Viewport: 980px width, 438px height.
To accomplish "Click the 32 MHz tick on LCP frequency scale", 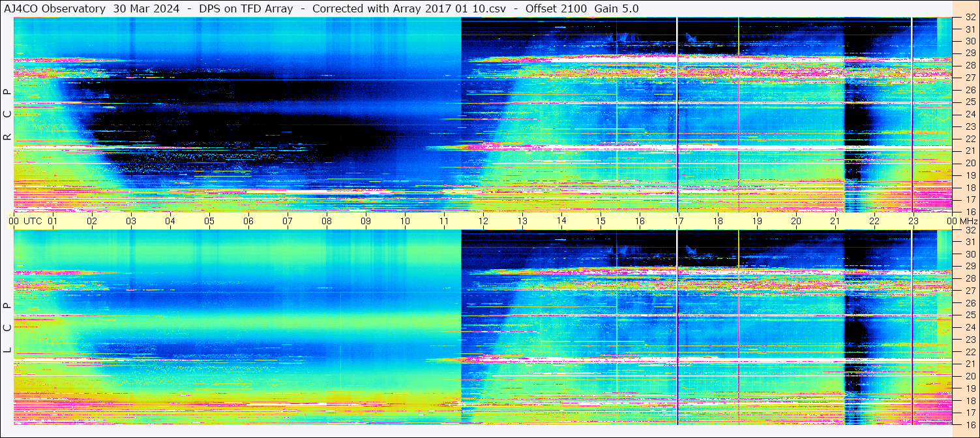I will coord(970,230).
